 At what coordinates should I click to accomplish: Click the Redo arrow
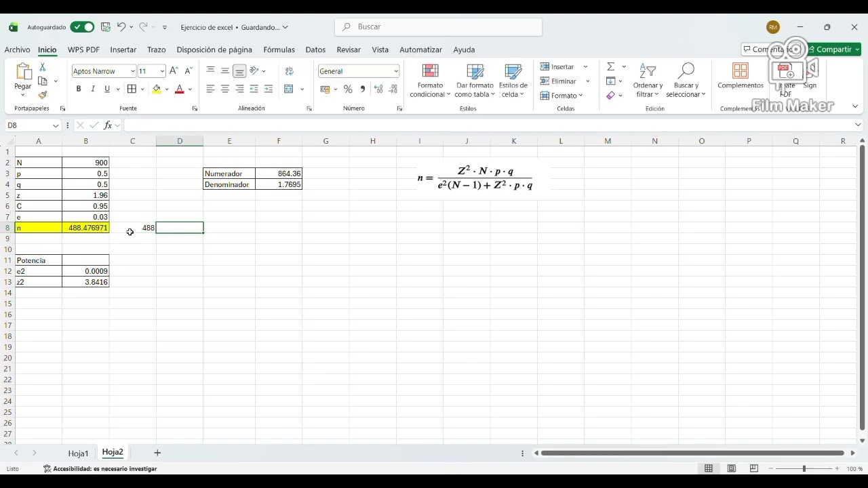pyautogui.click(x=143, y=27)
